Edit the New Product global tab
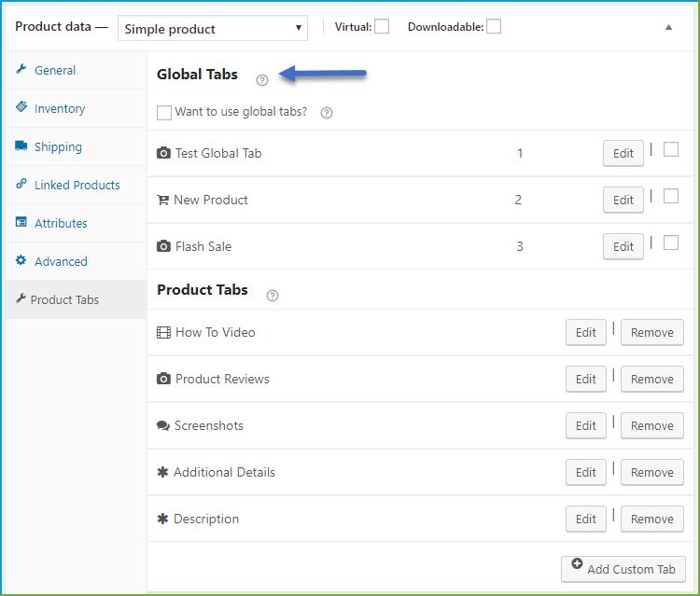 [623, 200]
